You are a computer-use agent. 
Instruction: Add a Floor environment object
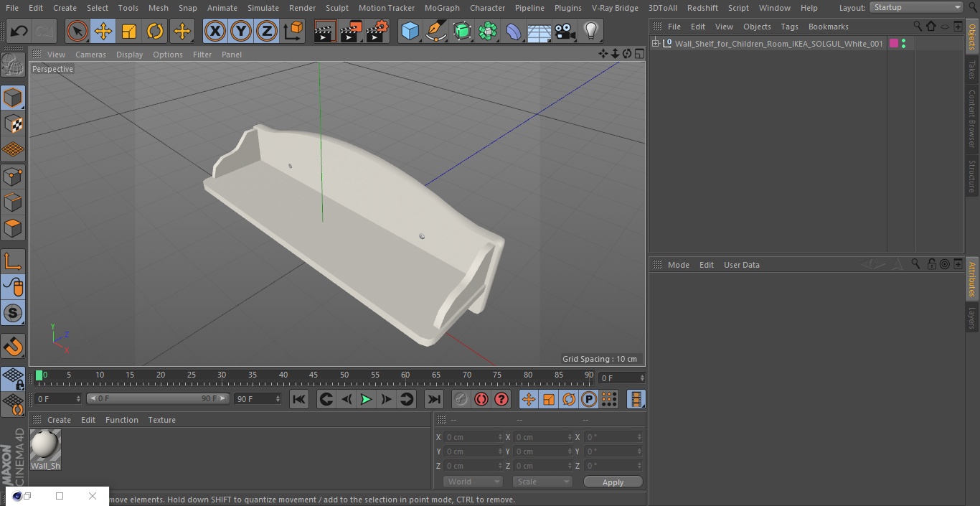click(540, 32)
